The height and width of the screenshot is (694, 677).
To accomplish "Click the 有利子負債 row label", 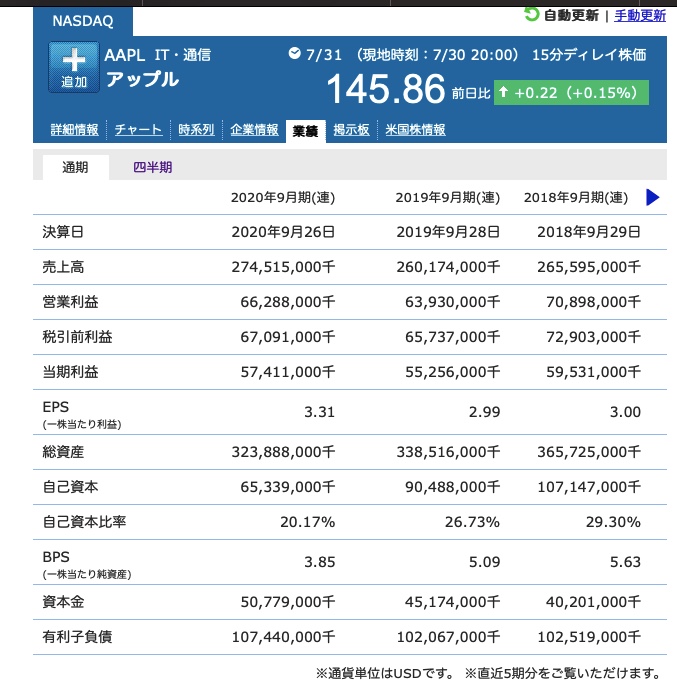I will (77, 637).
